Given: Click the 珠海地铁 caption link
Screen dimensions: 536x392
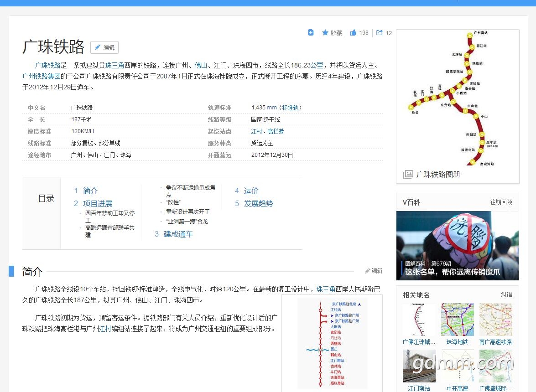Looking at the screenshot, I should 457,342.
